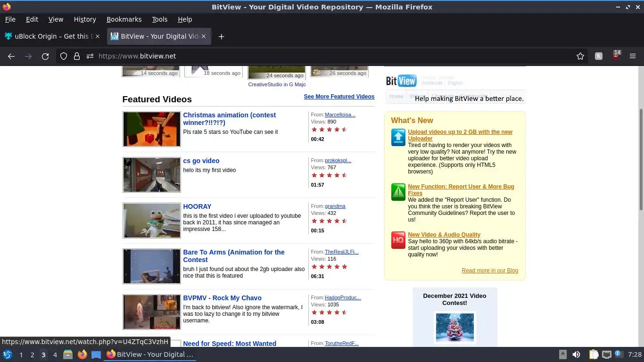Image resolution: width=644 pixels, height=362 pixels.
Task: Open the File menu
Action: point(10,19)
